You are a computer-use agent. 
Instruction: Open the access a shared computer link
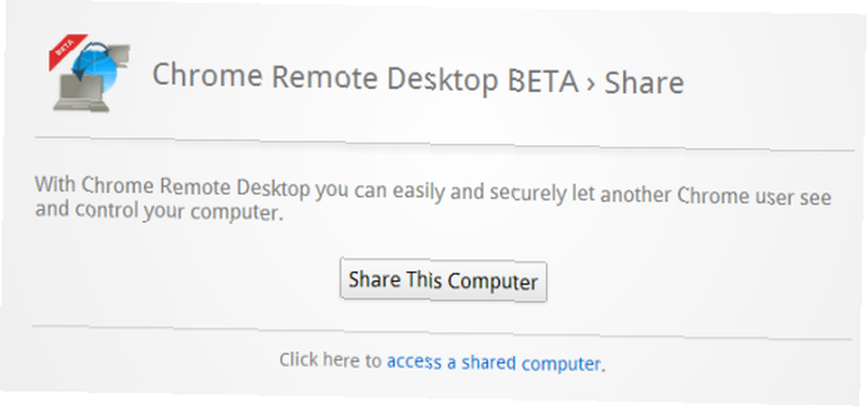493,363
